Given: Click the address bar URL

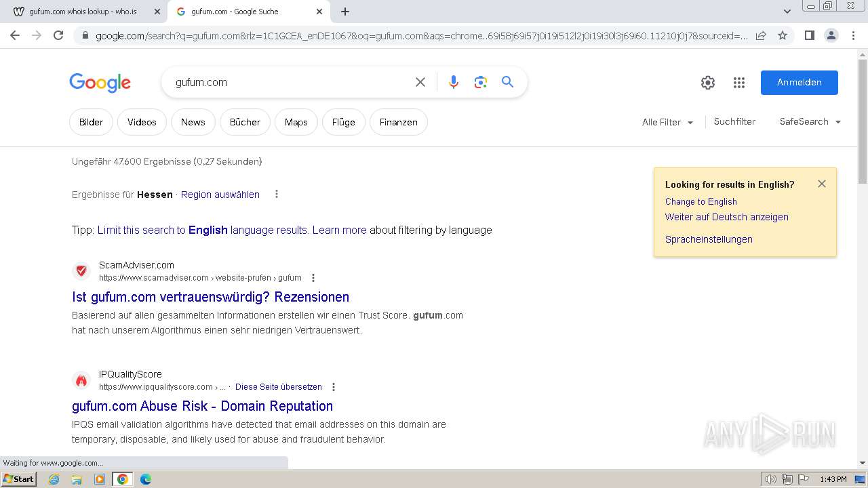Looking at the screenshot, I should (420, 36).
